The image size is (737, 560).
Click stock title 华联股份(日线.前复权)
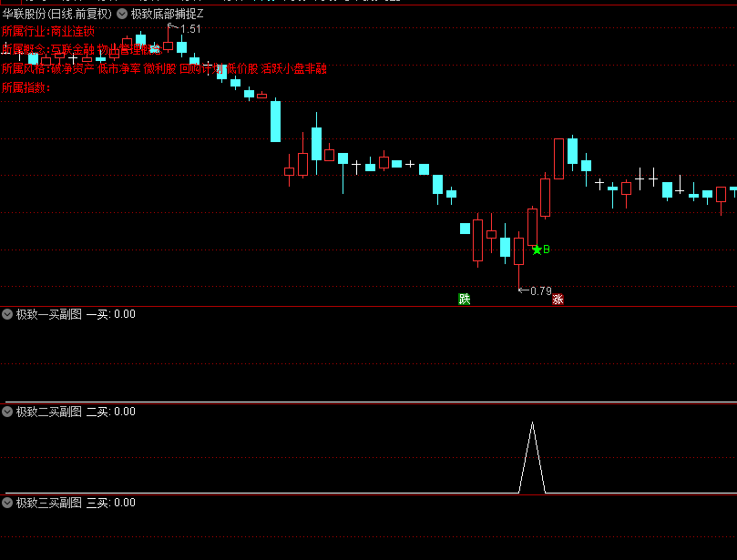[x=57, y=14]
